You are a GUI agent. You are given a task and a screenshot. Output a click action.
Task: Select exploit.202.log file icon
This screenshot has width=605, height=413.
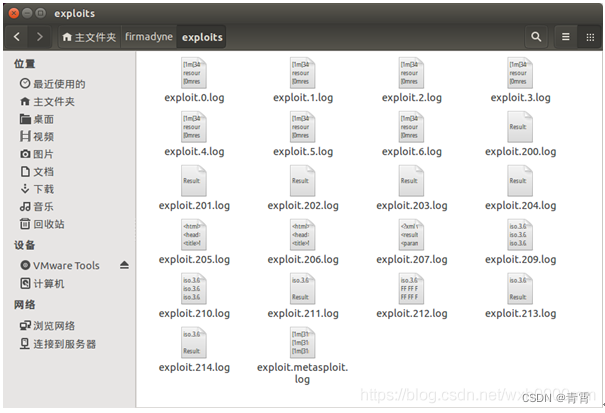click(303, 181)
